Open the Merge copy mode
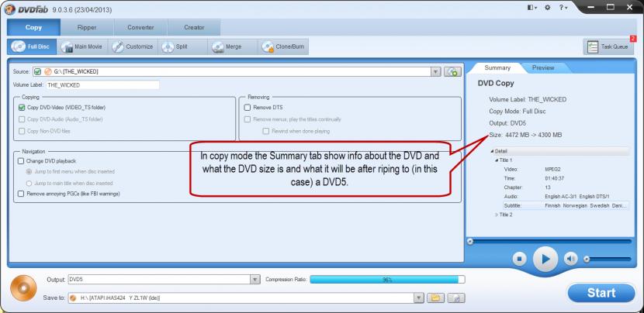644x313 pixels. [x=233, y=46]
